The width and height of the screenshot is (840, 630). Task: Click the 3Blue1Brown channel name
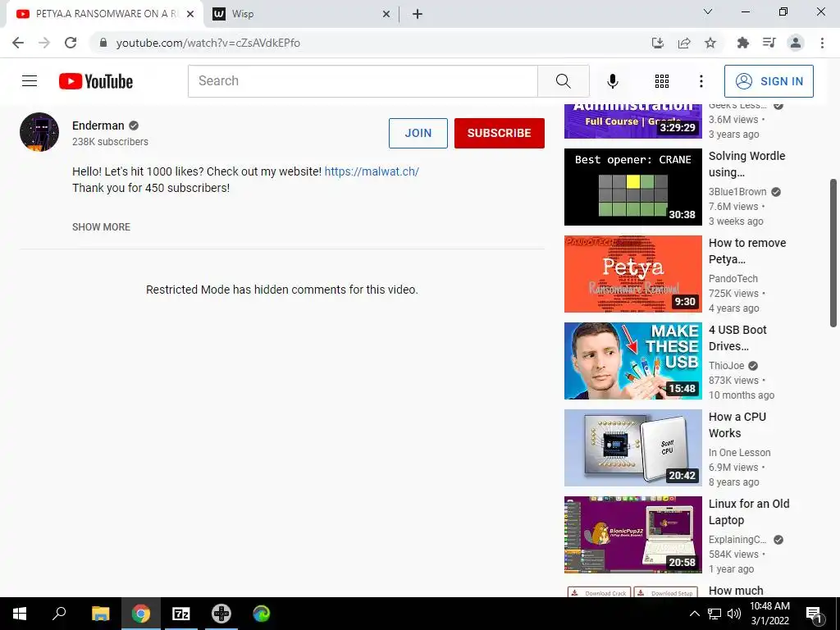[x=737, y=192]
